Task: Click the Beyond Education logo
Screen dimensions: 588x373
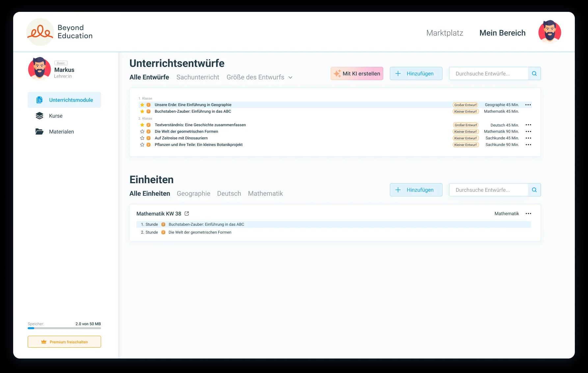Action: pos(60,32)
